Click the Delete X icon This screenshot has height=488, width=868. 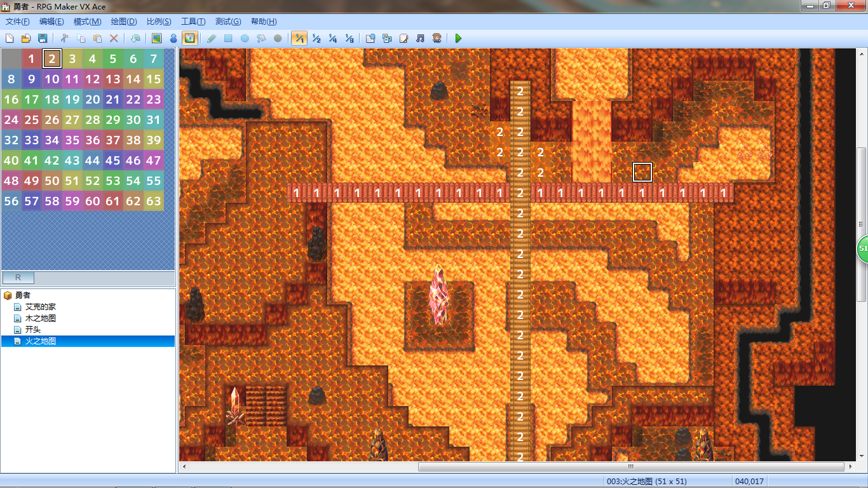114,38
